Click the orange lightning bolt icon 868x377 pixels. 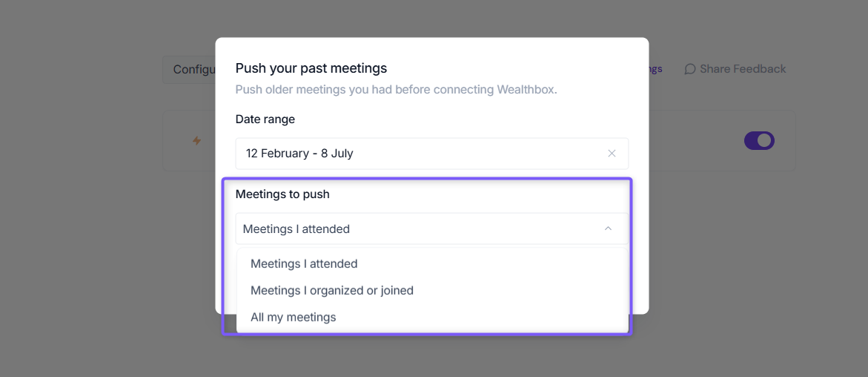pos(196,141)
